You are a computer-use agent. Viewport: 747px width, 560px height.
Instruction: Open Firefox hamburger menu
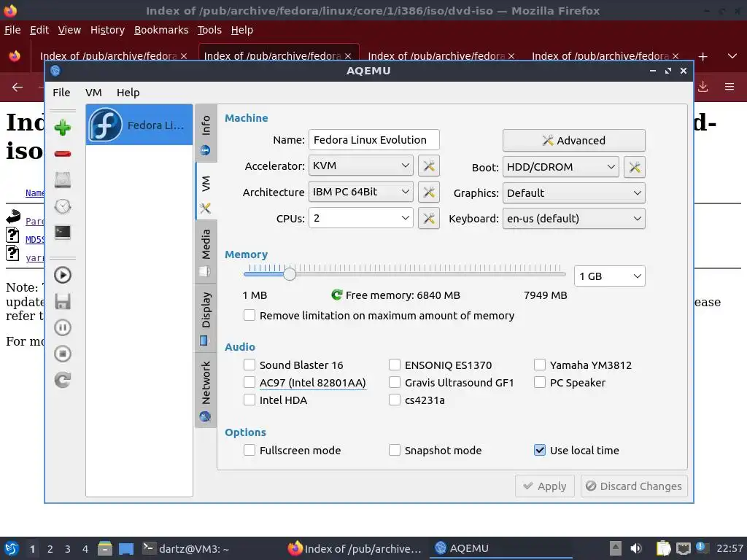(x=729, y=87)
